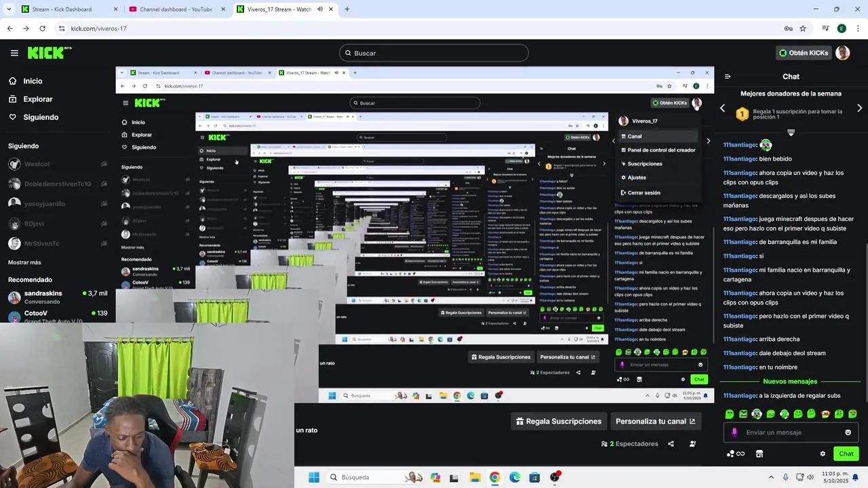Image resolution: width=868 pixels, height=488 pixels.
Task: Select the first green blob emote
Action: coord(730,414)
